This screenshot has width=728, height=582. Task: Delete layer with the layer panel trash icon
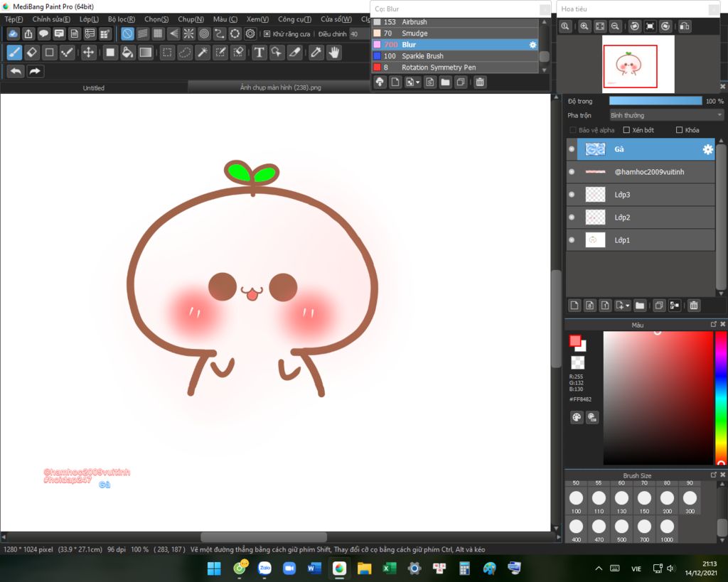[694, 306]
